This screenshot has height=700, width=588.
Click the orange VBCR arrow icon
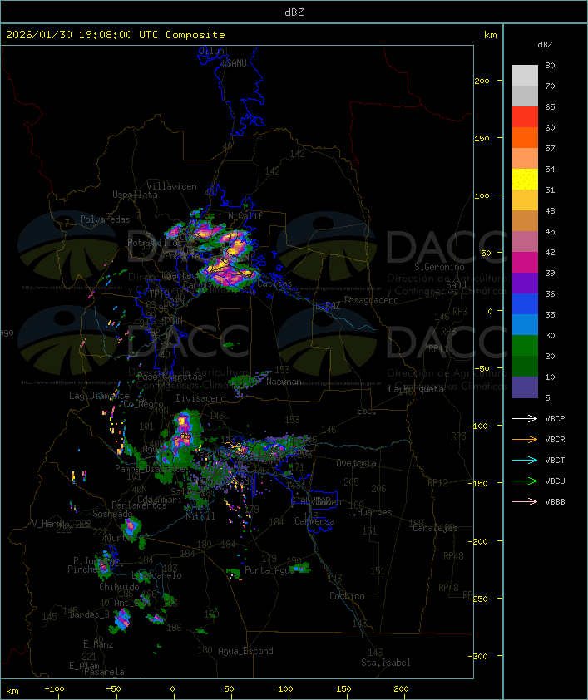click(x=525, y=439)
